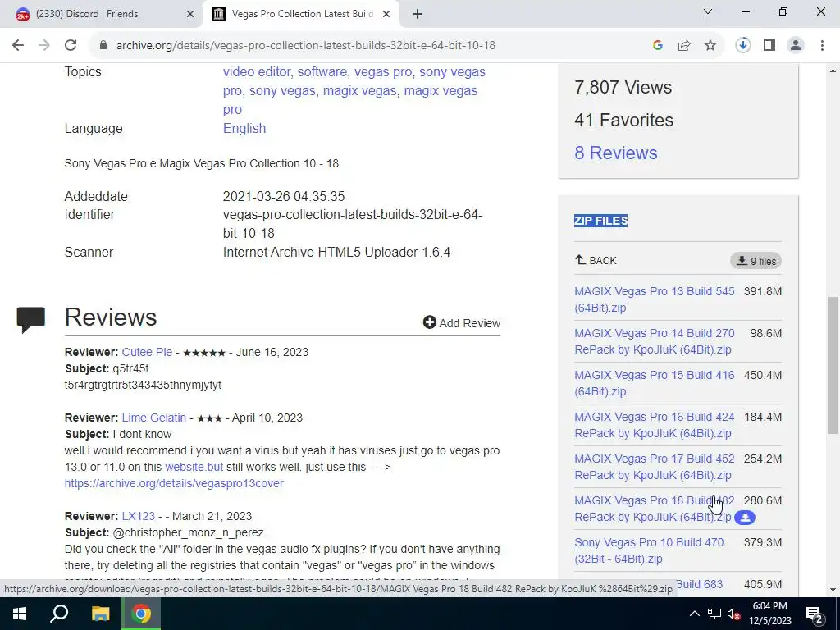Screen dimensions: 840x630
Task: Open File Explorer from the taskbar
Action: coord(100,614)
